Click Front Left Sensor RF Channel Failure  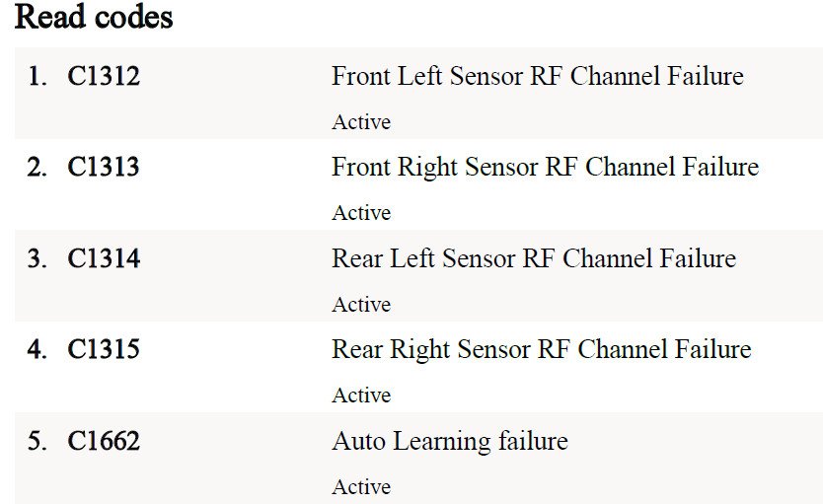[538, 76]
